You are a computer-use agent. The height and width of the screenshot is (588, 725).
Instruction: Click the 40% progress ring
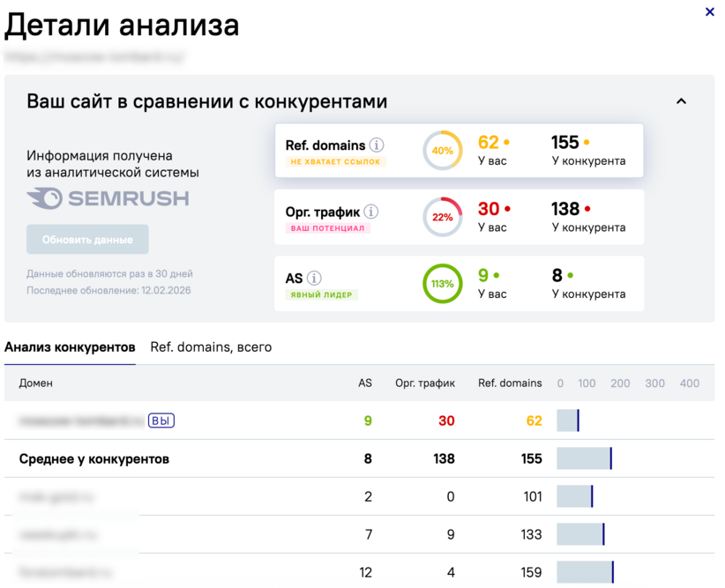441,150
